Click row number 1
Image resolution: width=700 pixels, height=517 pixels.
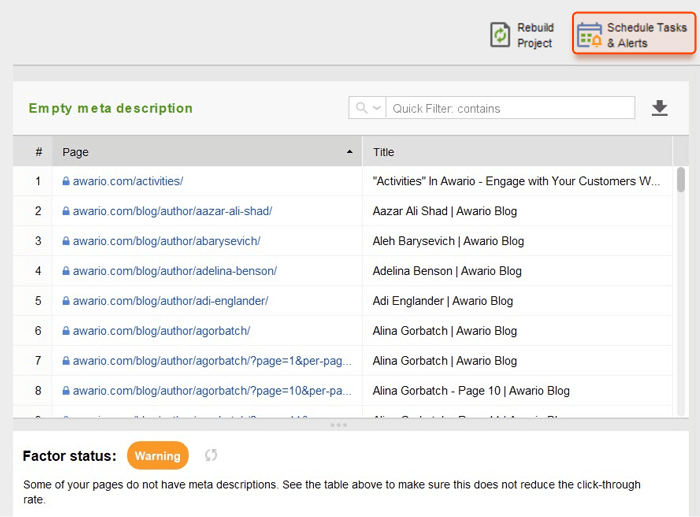[x=38, y=181]
